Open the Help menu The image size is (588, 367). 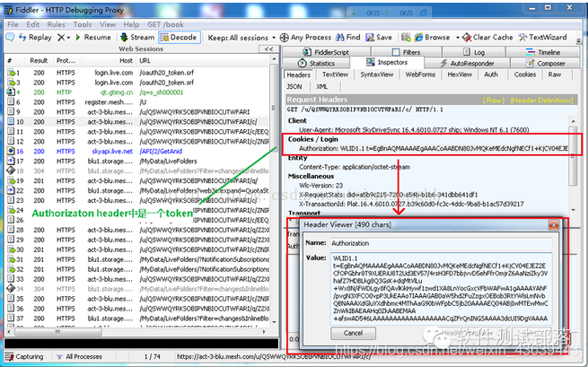pyautogui.click(x=131, y=24)
